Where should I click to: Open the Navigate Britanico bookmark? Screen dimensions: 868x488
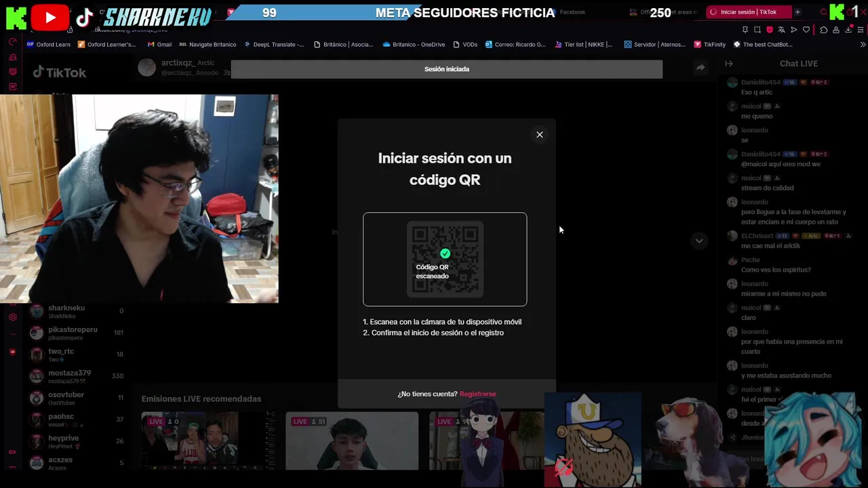click(x=208, y=45)
